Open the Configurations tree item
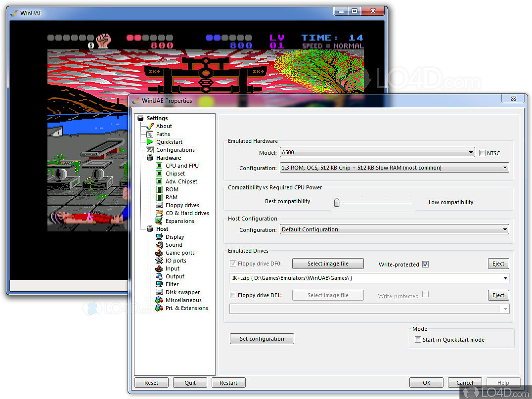 click(x=175, y=150)
